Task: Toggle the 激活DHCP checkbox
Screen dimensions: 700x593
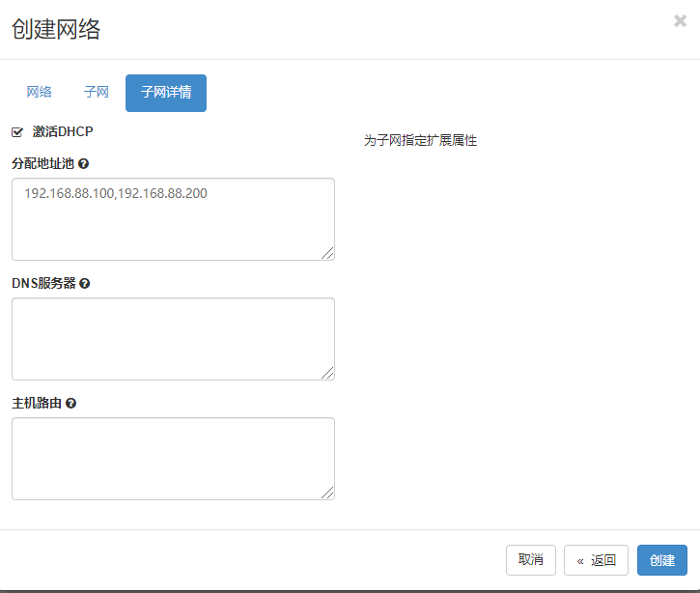Action: pos(17,132)
